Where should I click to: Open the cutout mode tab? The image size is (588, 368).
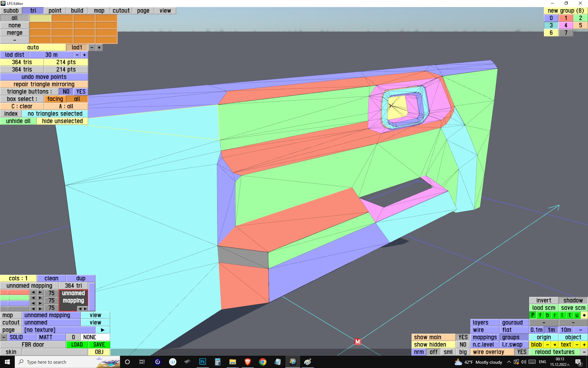coord(121,11)
